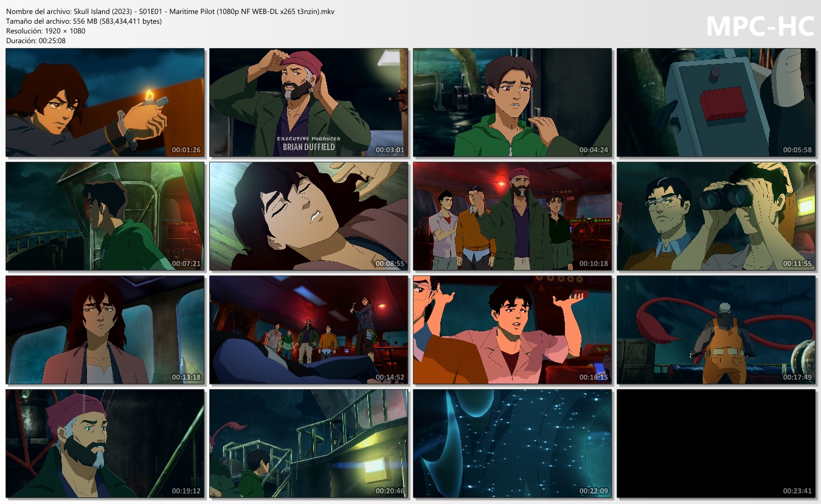Click the 'Duración: 00:25:08' line
The width and height of the screenshot is (821, 504).
click(36, 41)
